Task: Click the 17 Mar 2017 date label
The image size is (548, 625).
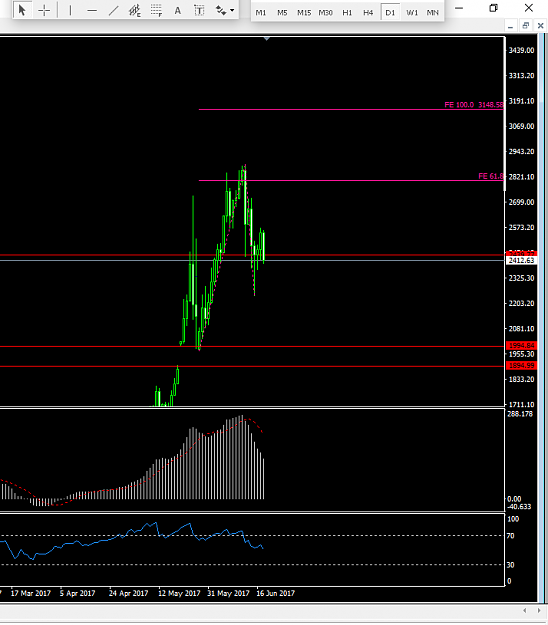Action: [31, 593]
